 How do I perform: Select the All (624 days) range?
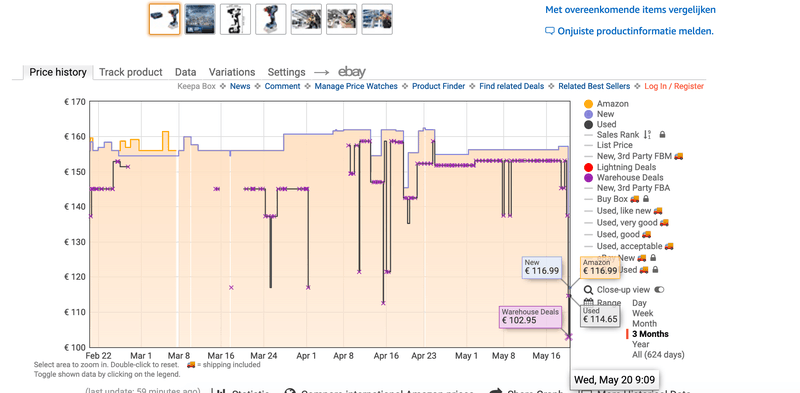(658, 355)
